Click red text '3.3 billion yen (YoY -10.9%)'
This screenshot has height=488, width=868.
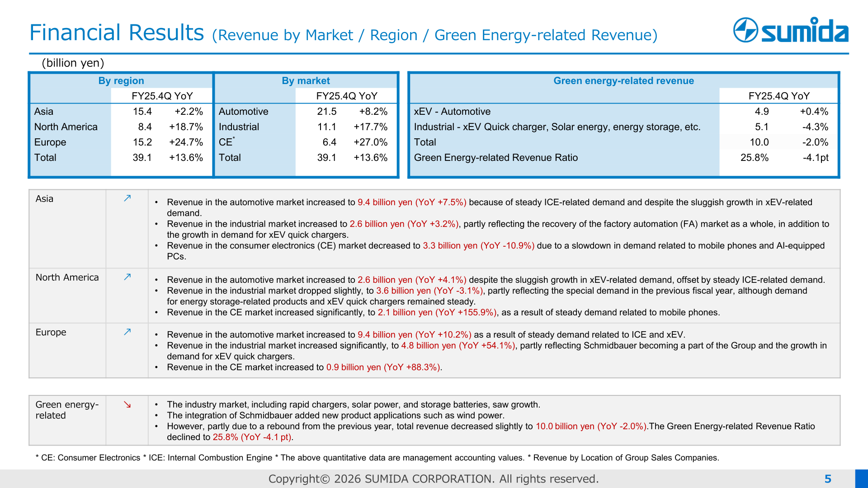coord(479,246)
